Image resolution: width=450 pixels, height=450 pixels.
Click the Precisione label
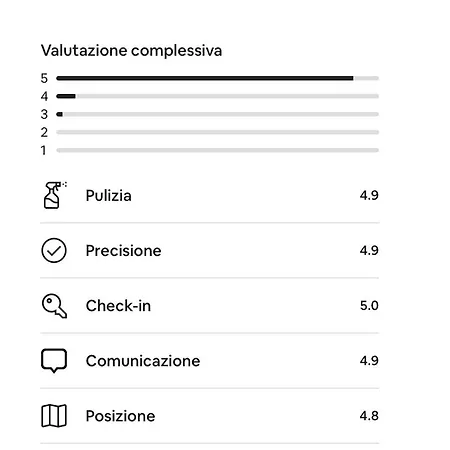123,251
